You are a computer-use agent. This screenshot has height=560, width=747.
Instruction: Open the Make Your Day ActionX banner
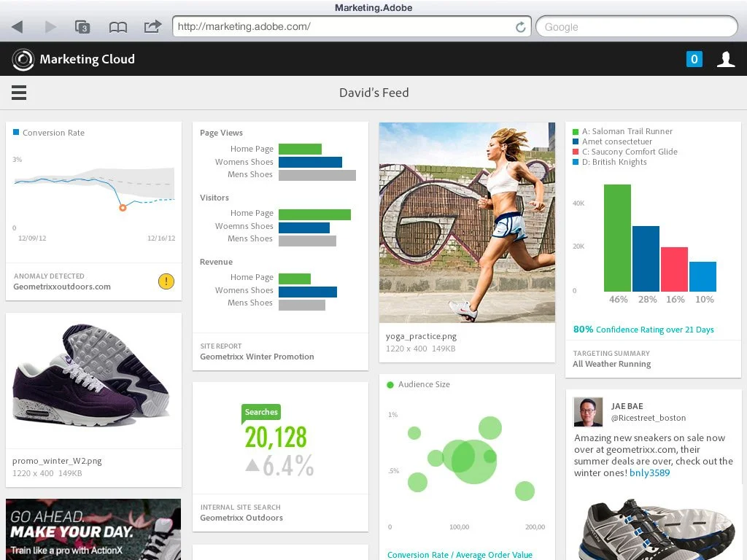coord(93,529)
